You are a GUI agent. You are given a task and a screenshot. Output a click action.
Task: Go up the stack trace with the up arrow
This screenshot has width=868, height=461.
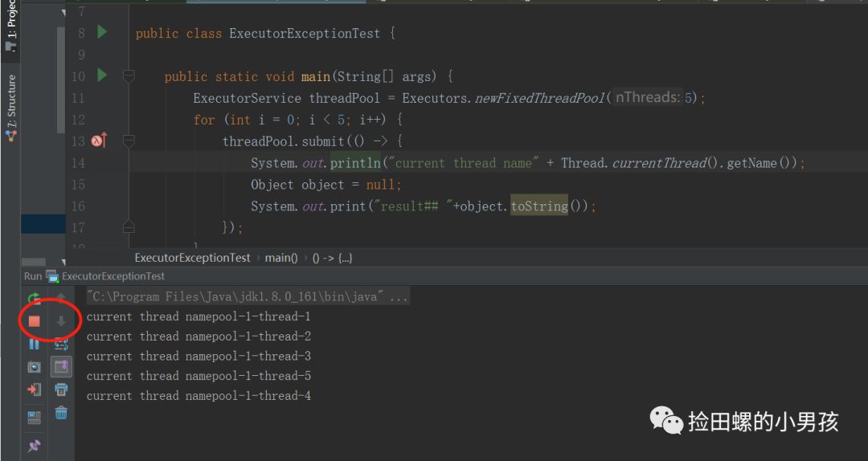pyautogui.click(x=61, y=298)
